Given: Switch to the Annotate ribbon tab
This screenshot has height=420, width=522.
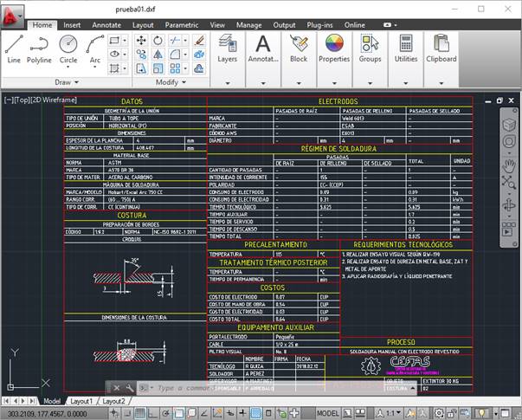Looking at the screenshot, I should (106, 25).
